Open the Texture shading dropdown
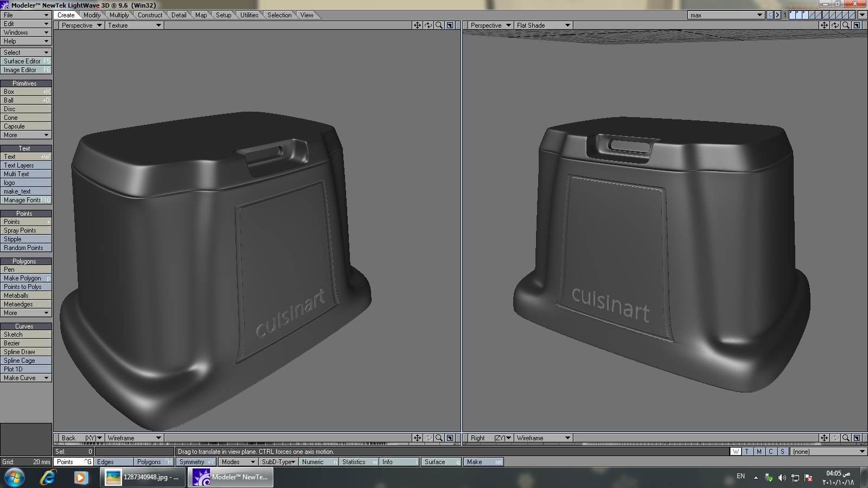Viewport: 868px width, 488px height. click(x=135, y=25)
